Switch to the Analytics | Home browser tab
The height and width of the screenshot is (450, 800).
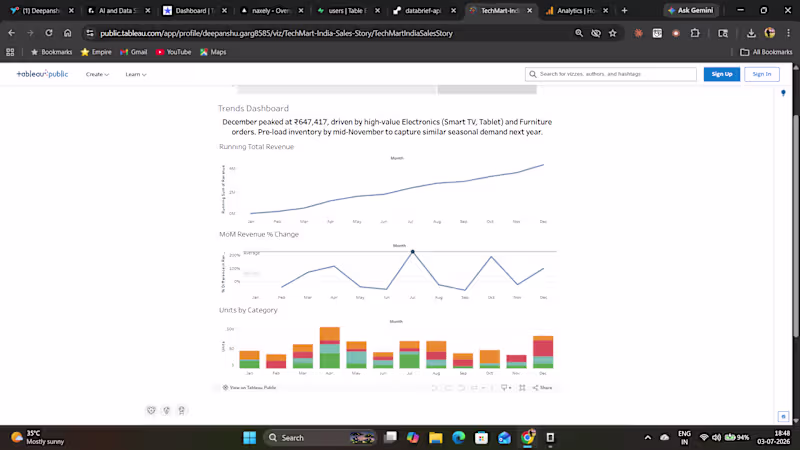pos(576,10)
